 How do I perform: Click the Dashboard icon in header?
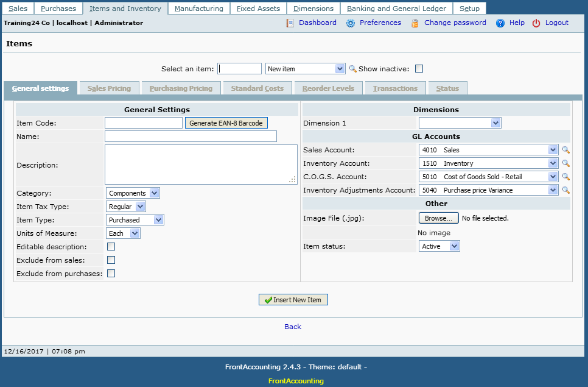point(290,23)
